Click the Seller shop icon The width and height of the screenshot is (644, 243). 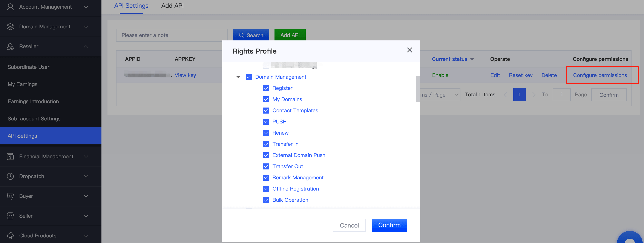click(x=10, y=216)
